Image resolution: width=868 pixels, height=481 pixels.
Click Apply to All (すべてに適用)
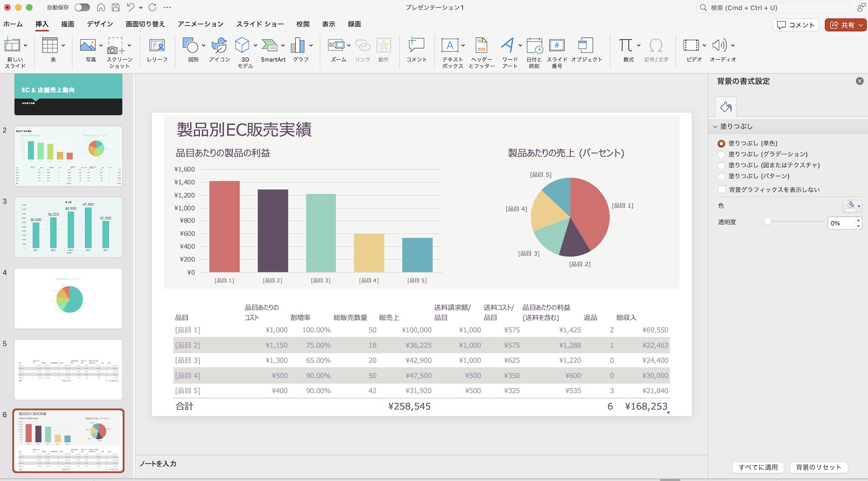click(758, 467)
